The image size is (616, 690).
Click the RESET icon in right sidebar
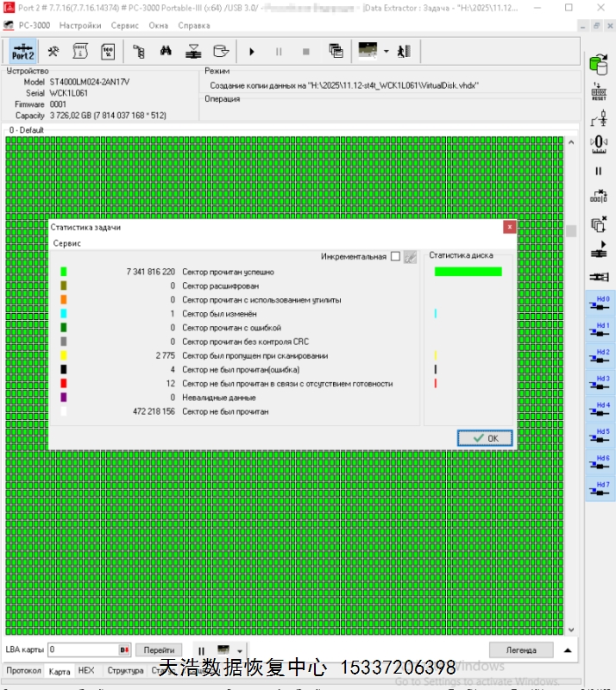(x=598, y=92)
